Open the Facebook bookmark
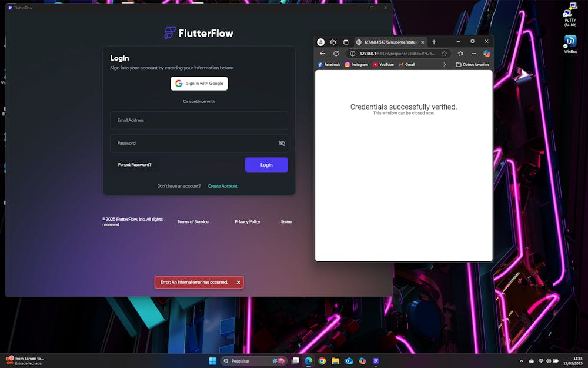 click(x=329, y=65)
